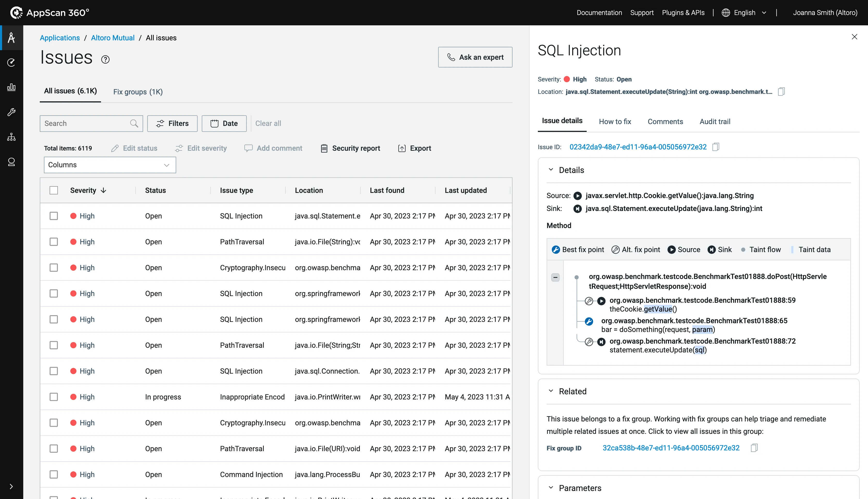Image resolution: width=868 pixels, height=499 pixels.
Task: Collapse the Details section
Action: coord(551,170)
